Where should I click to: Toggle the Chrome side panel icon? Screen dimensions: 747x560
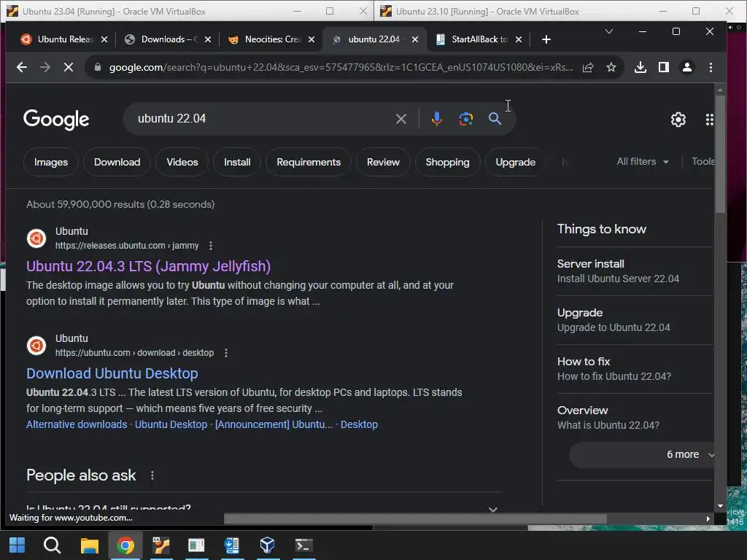coord(664,67)
